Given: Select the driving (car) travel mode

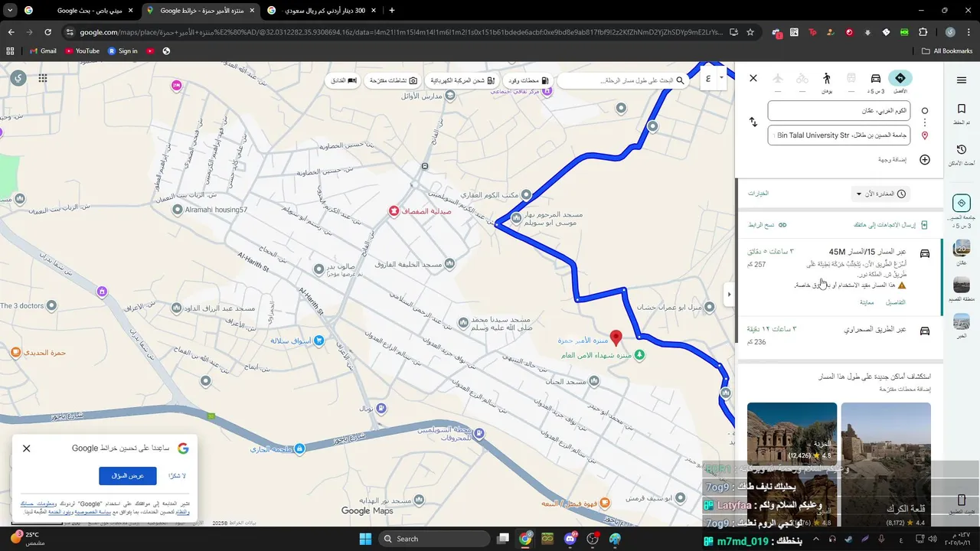Looking at the screenshot, I should point(875,79).
